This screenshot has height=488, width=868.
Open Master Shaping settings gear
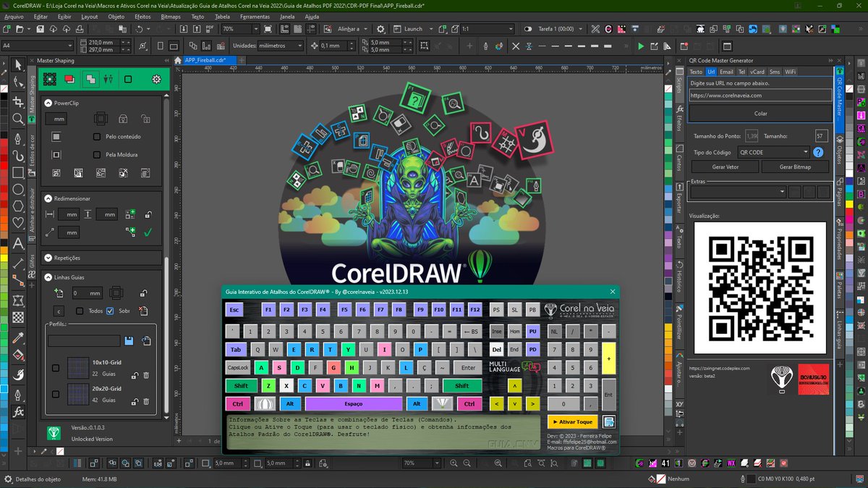(156, 79)
